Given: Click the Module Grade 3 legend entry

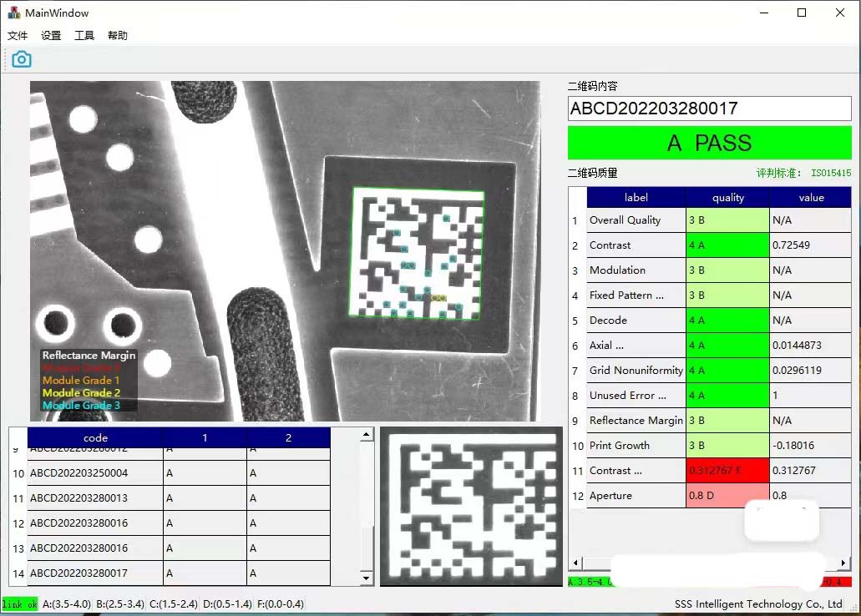Looking at the screenshot, I should (81, 405).
